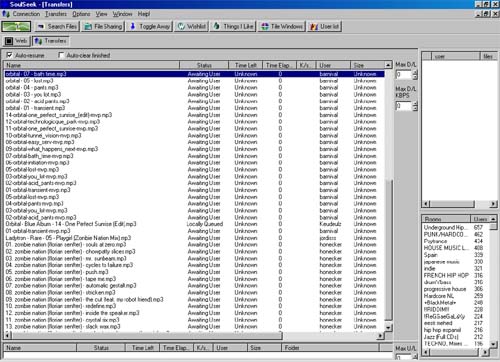500x362 pixels.
Task: Enable the Auto-clear finished checkbox
Action: [61, 55]
